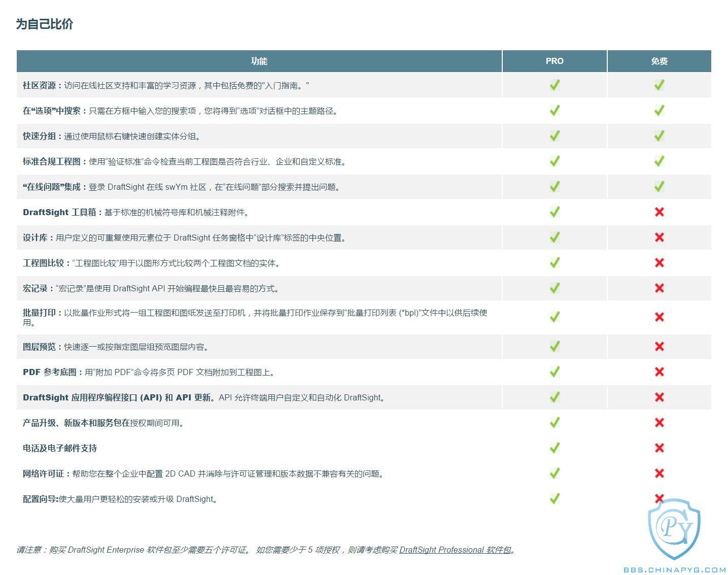This screenshot has width=728, height=575.
Task: Click PRO checkmark in 电话及电子邮件支持 row
Action: 554,448
